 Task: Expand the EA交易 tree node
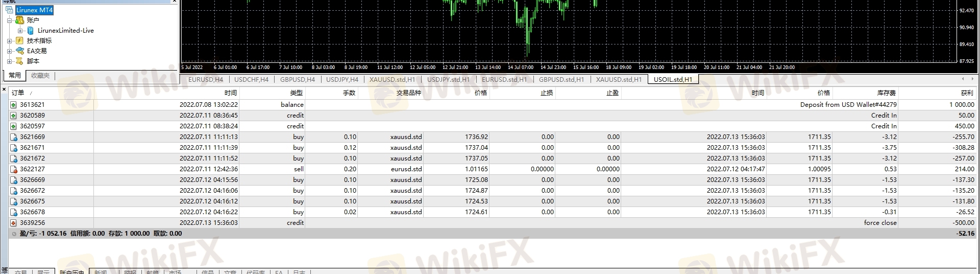(9, 51)
